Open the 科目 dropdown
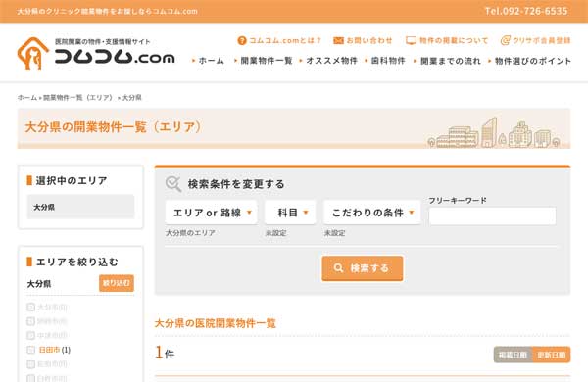The width and height of the screenshot is (588, 382). 290,213
